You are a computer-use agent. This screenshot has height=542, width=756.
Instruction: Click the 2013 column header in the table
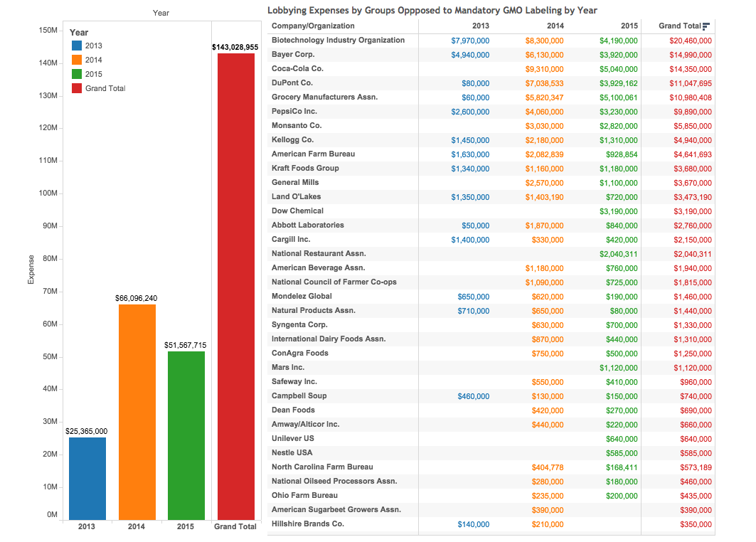(x=480, y=26)
